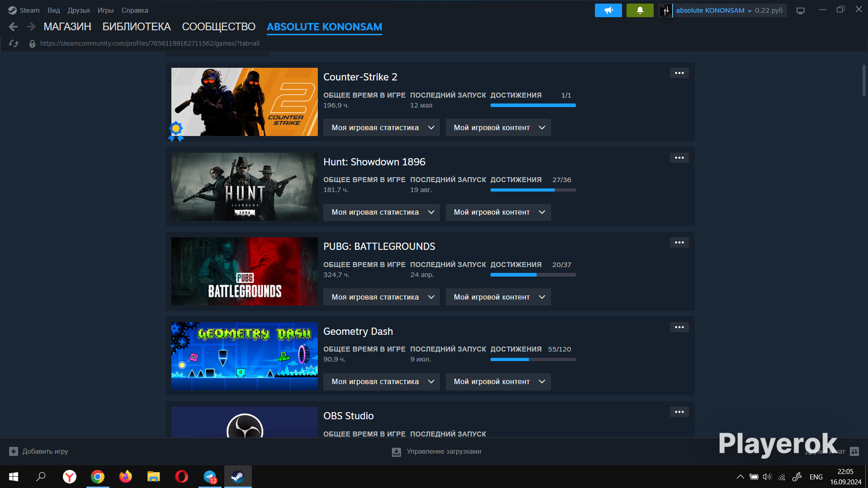Viewport: 868px width, 488px height.
Task: Switch to the СООБЩЕСТВО tab
Action: (x=219, y=27)
